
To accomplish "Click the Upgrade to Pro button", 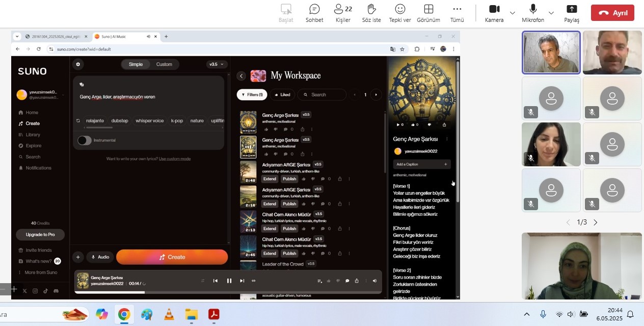I will pos(41,235).
